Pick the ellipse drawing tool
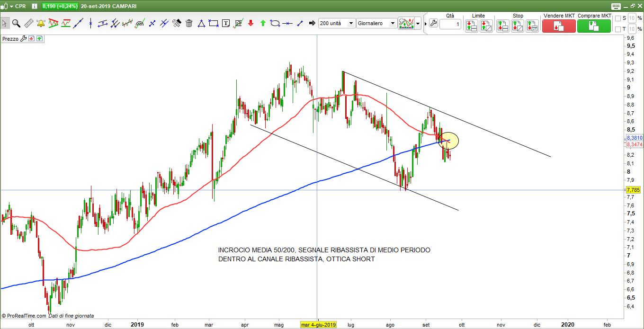Screen dimensions: 644x329 (275, 23)
